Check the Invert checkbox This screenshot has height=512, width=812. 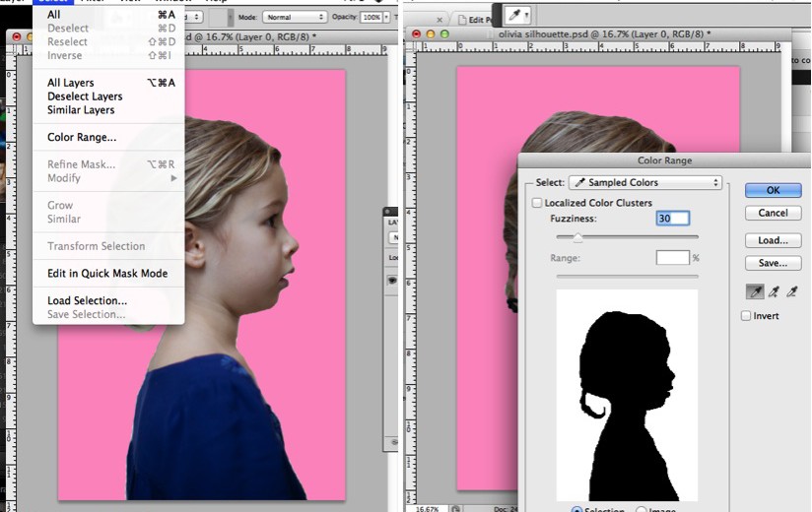(x=746, y=315)
